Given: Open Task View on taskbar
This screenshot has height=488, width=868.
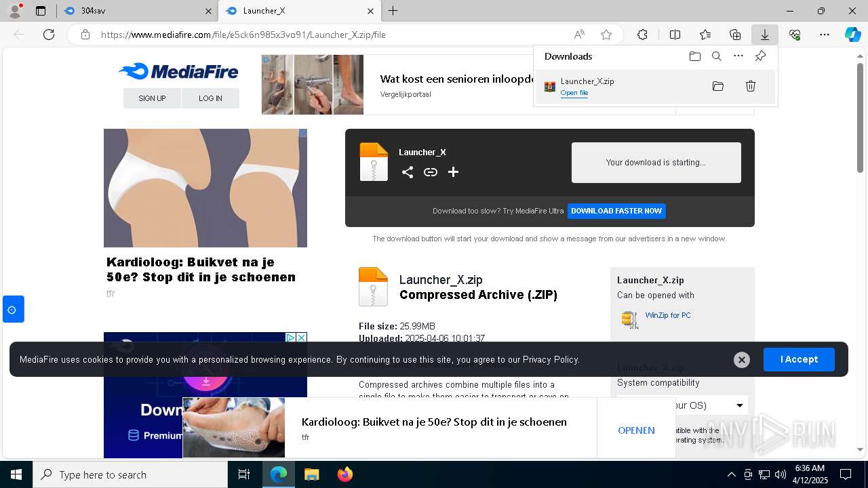Looking at the screenshot, I should (244, 474).
